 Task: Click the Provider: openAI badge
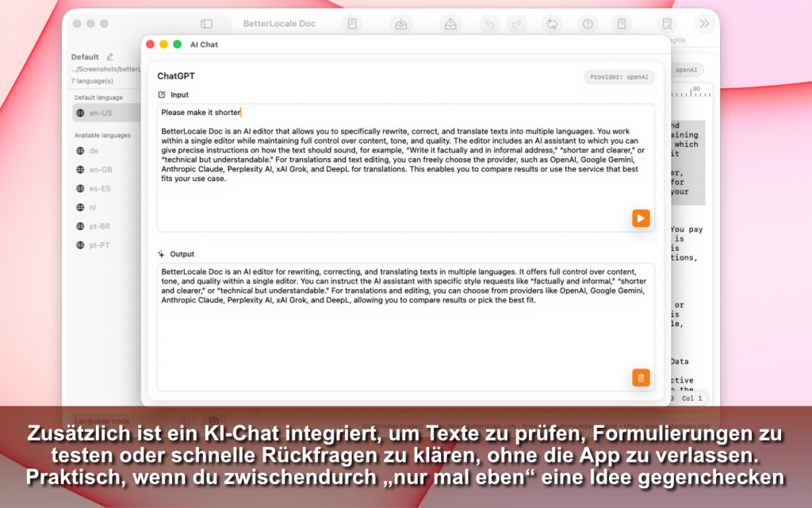click(619, 77)
